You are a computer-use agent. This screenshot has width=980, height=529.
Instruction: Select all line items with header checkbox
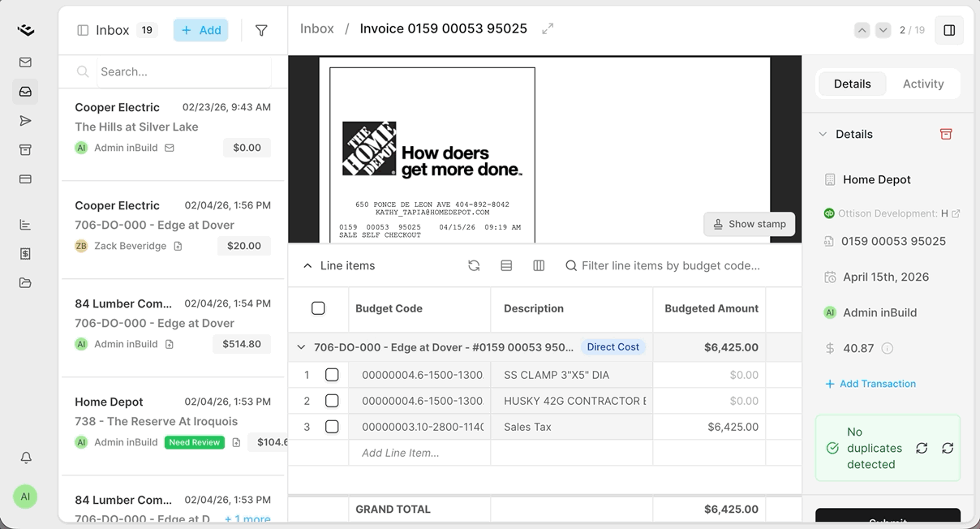318,308
